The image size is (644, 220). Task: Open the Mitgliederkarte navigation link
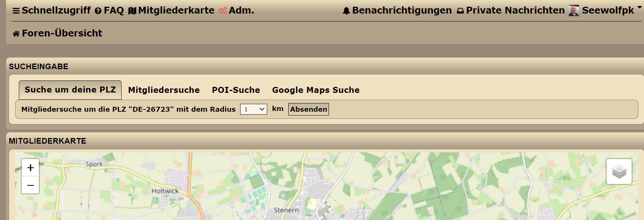(x=171, y=11)
